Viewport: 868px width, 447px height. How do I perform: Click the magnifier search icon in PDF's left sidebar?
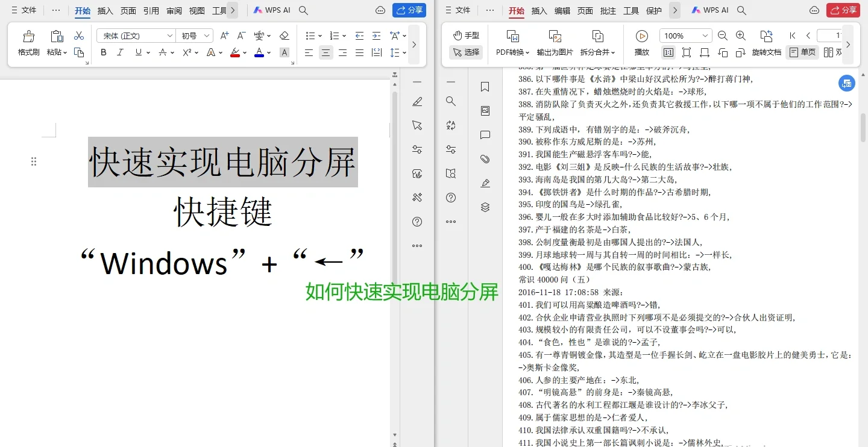451,101
